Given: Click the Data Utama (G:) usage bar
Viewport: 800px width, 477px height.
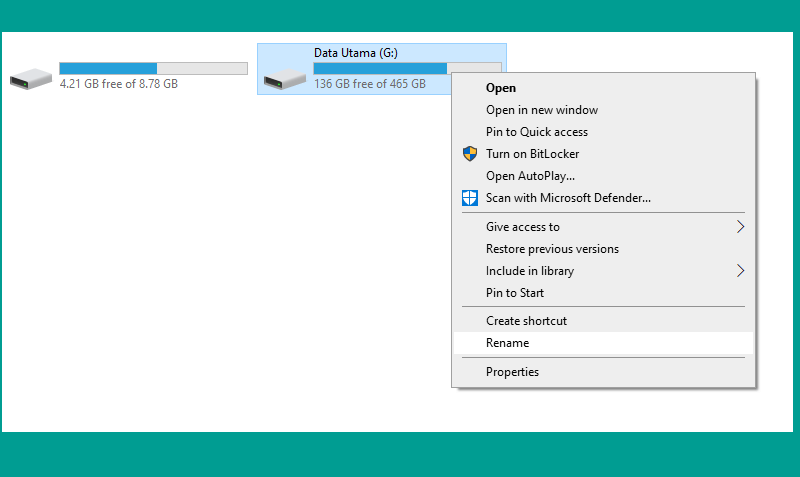Looking at the screenshot, I should 382,68.
